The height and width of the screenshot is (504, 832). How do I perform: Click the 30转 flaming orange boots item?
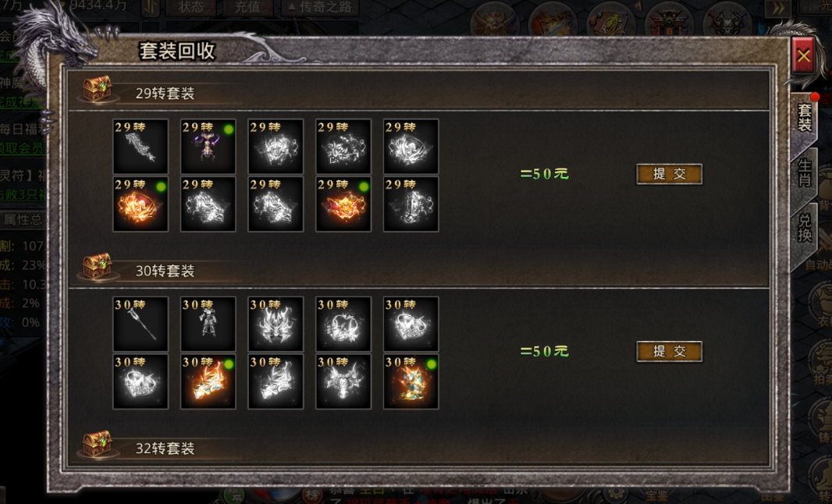click(x=208, y=382)
